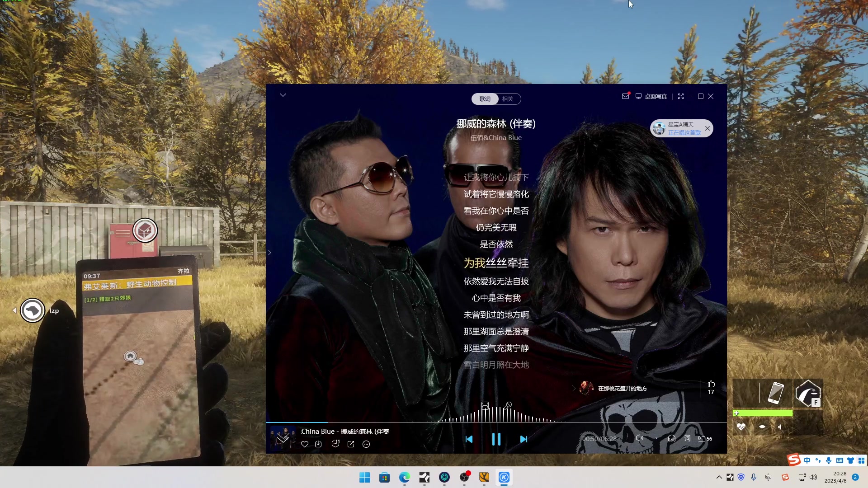Skip to the next track
This screenshot has height=488, width=868.
point(524,439)
